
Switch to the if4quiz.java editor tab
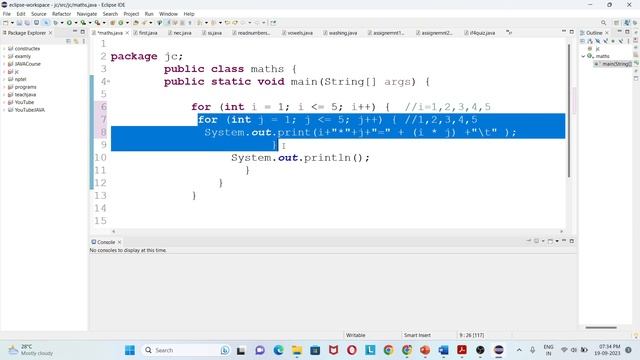coord(480,33)
